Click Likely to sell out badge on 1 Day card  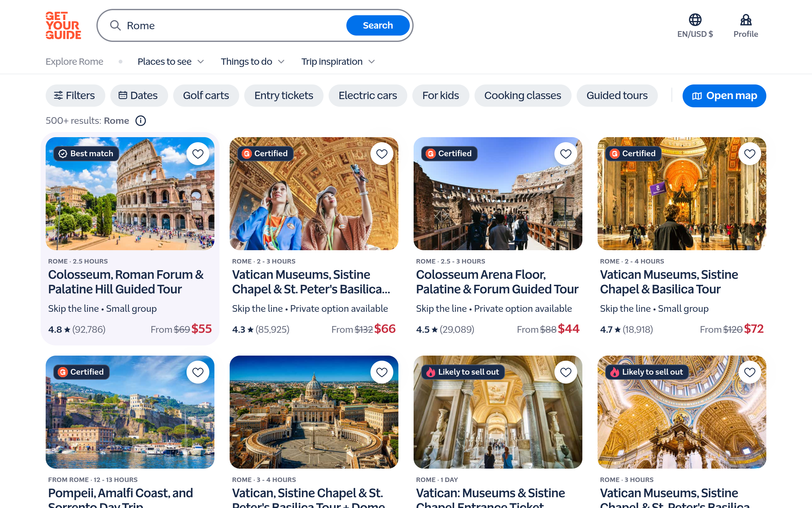pos(463,372)
